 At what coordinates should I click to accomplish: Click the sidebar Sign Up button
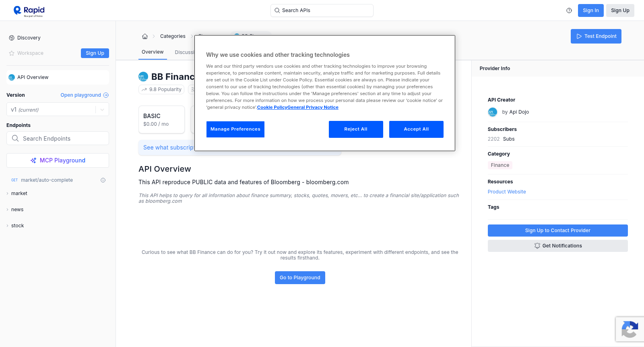[95, 53]
